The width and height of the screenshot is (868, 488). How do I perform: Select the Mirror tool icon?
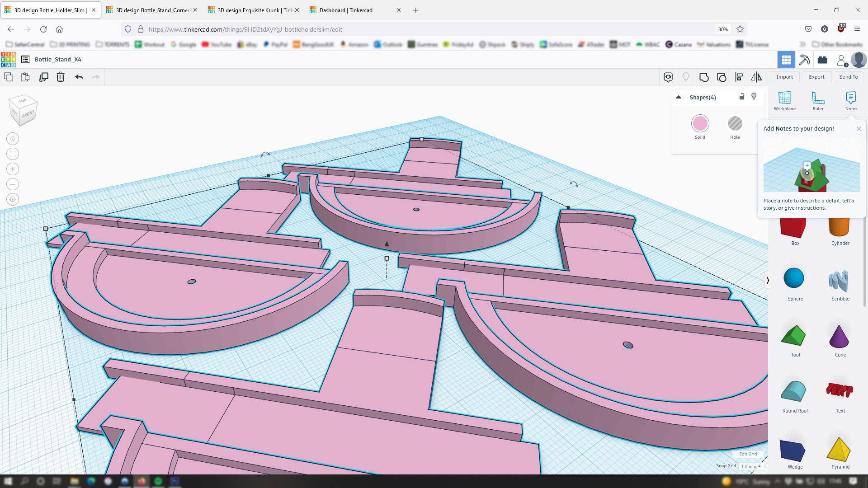pyautogui.click(x=756, y=77)
